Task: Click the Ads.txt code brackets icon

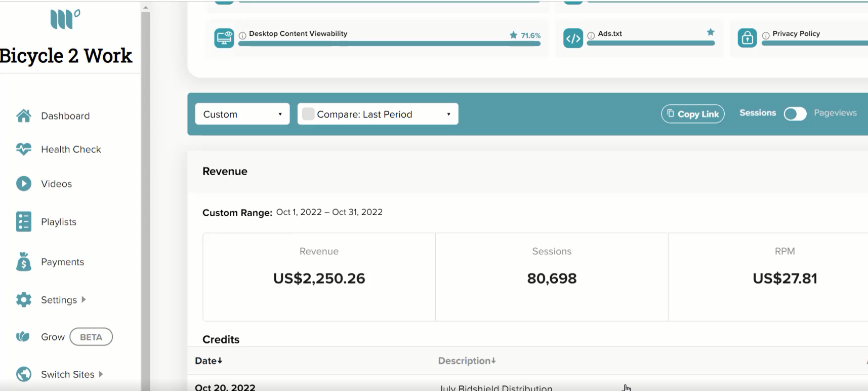Action: pyautogui.click(x=573, y=38)
